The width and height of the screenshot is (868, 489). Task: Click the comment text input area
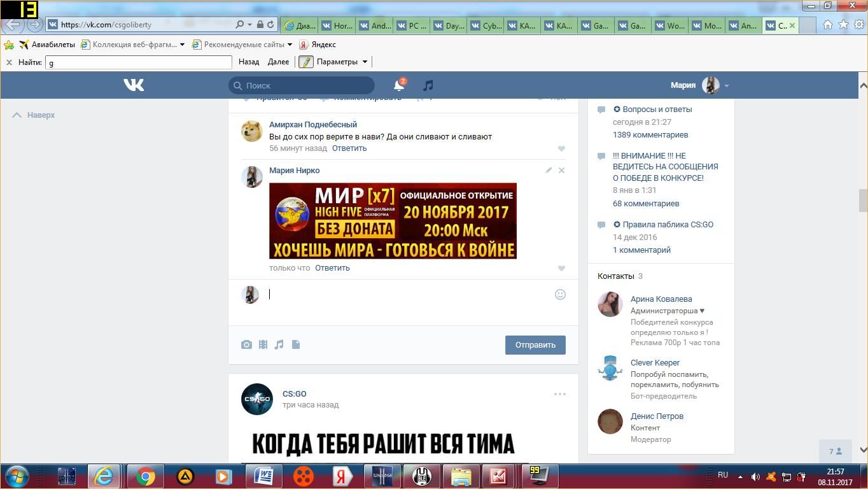409,295
